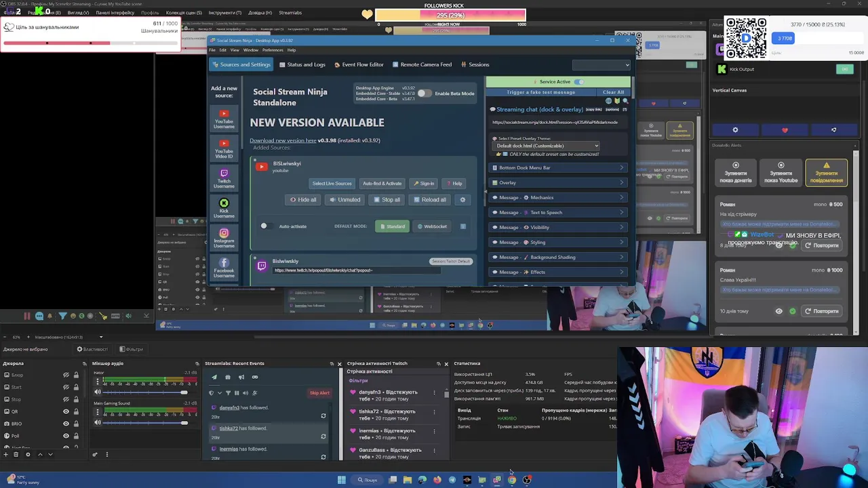Toggle the Service Active switch
This screenshot has height=488, width=868.
pos(578,82)
